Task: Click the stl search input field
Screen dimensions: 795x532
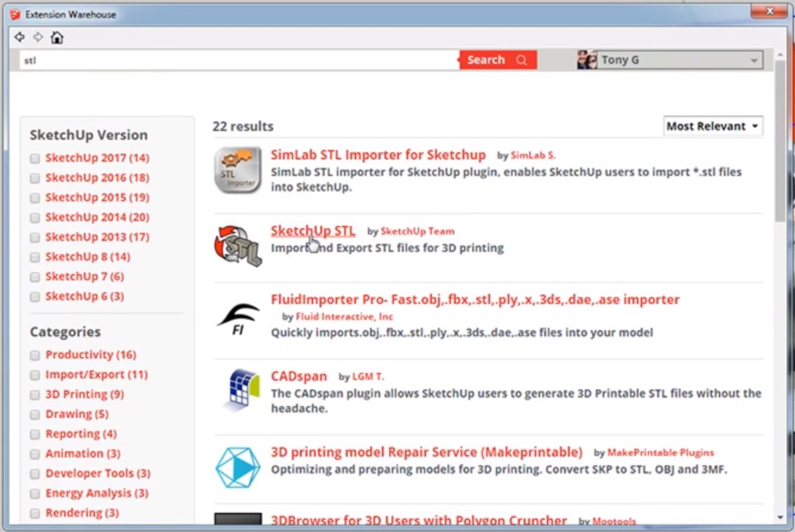Action: 239,60
